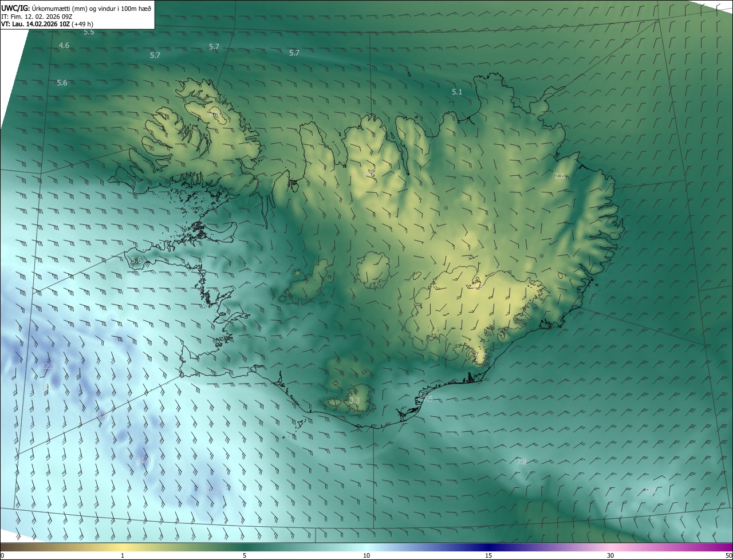The height and width of the screenshot is (560, 733).
Task: Click the 10 tick on the colour scale
Action: 366,555
